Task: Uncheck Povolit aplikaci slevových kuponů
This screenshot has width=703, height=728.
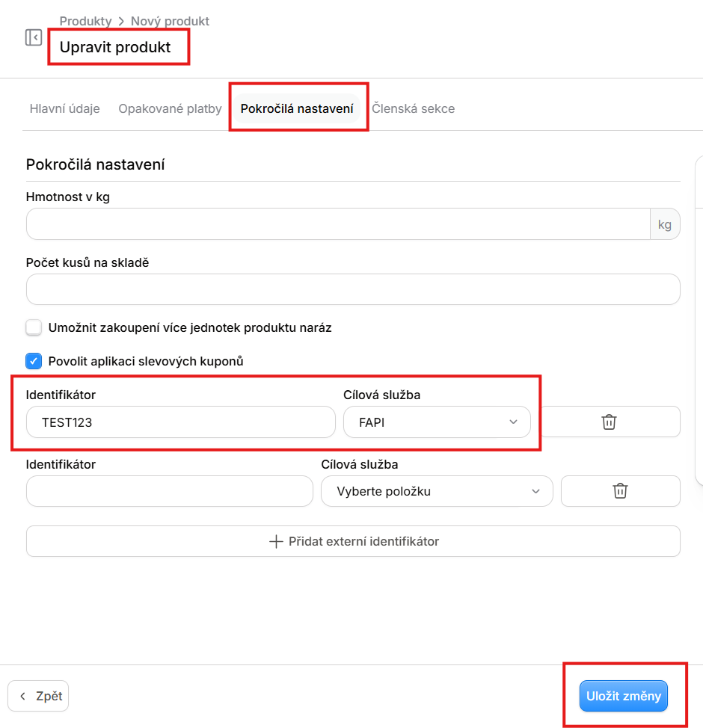Action: 34,361
